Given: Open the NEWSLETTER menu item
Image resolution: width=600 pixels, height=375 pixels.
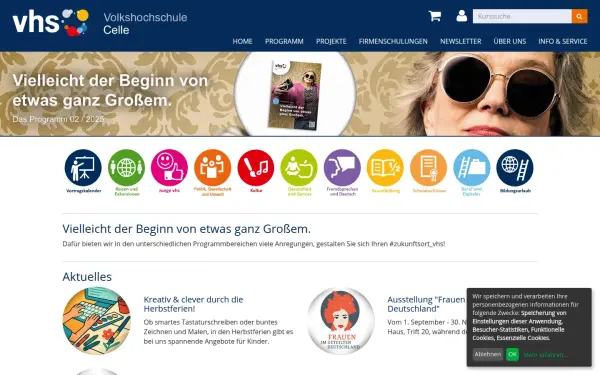Looking at the screenshot, I should [x=460, y=41].
